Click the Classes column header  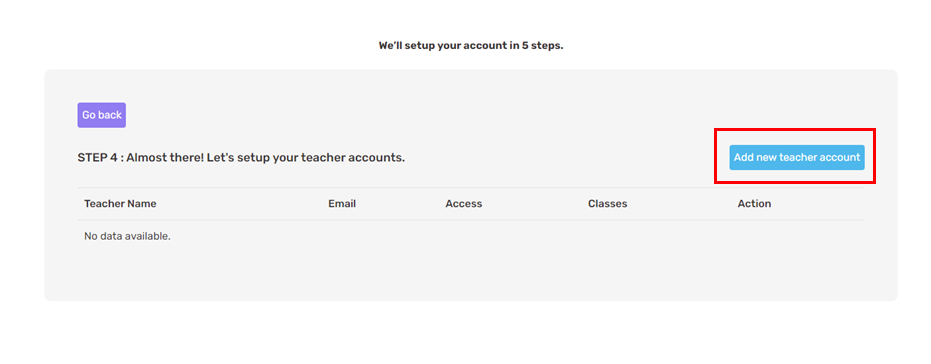pos(607,204)
